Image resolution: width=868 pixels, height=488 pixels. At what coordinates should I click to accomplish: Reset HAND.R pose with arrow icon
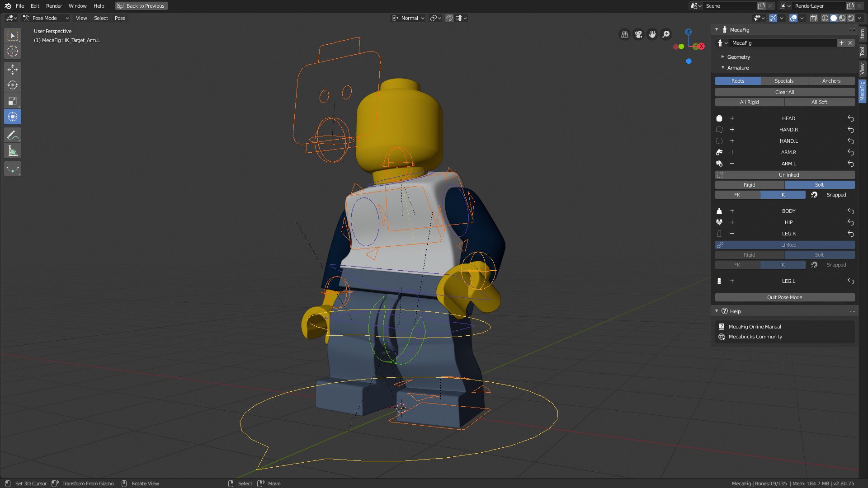pyautogui.click(x=850, y=130)
